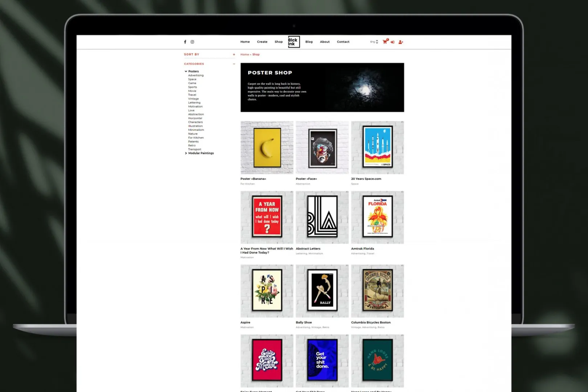Image resolution: width=588 pixels, height=392 pixels.
Task: Select the Love category
Action: pos(191,110)
